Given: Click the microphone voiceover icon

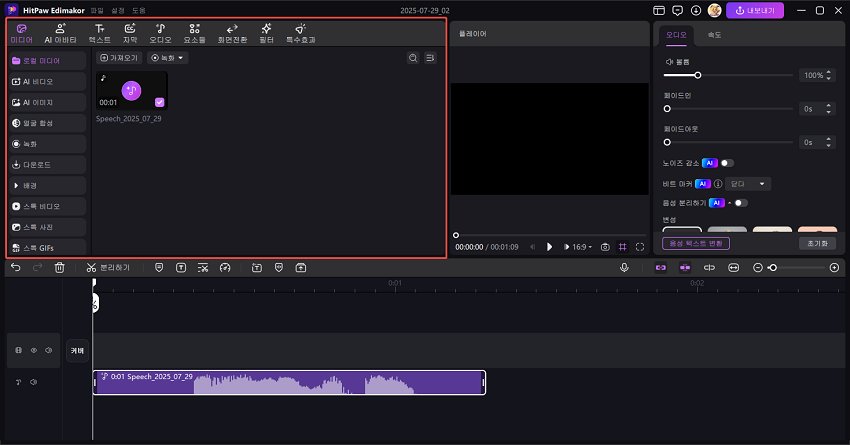Looking at the screenshot, I should tap(624, 267).
